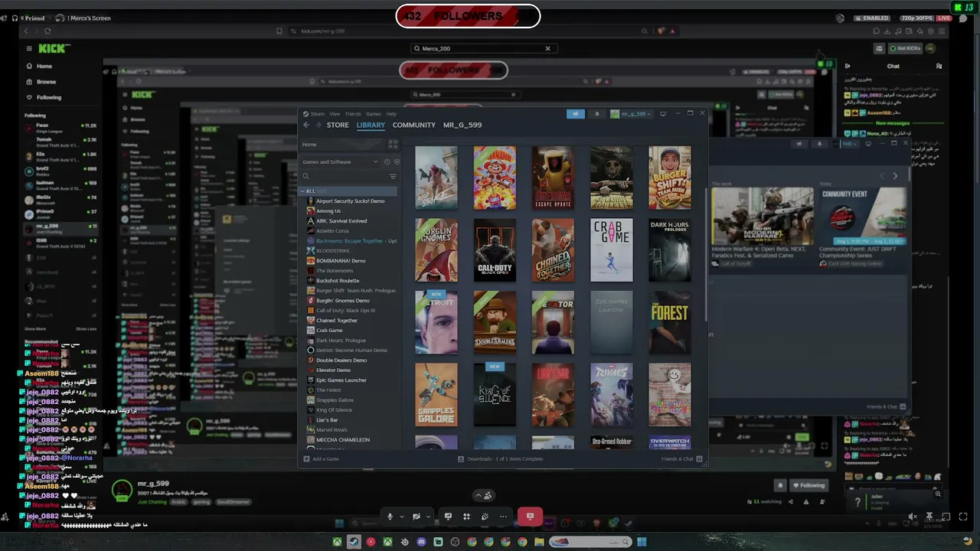The image size is (980, 551).
Task: Open the View menu in Steam
Action: 335,114
